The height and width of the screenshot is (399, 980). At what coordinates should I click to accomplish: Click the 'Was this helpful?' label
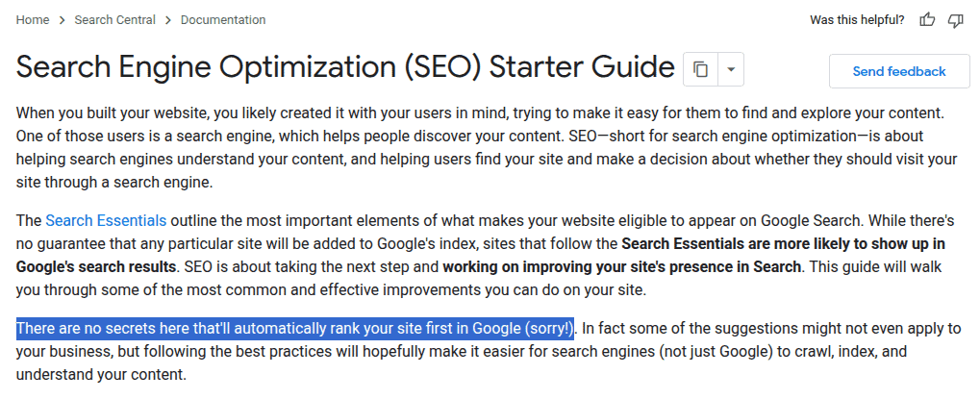point(857,20)
